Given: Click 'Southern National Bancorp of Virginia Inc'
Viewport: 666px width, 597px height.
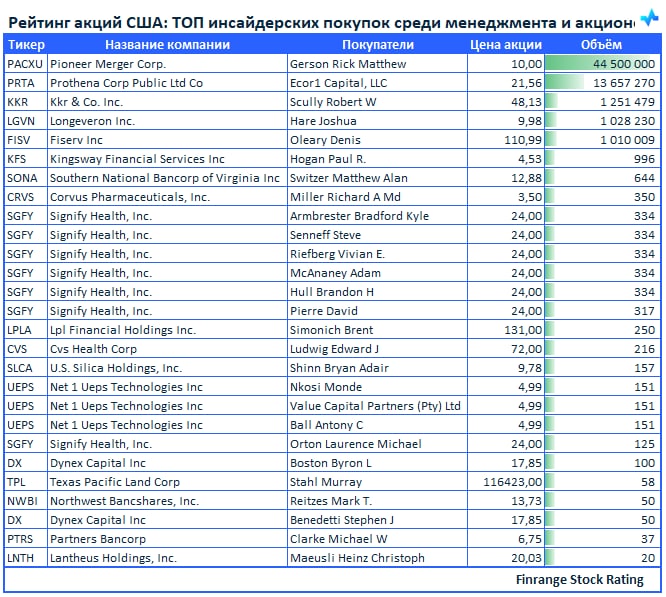Looking at the screenshot, I should [x=164, y=178].
